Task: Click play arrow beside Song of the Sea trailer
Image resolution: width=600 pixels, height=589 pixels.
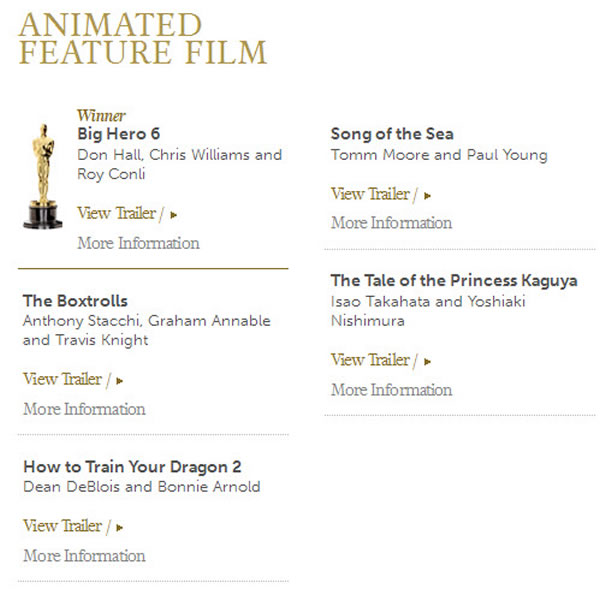Action: pos(428,195)
